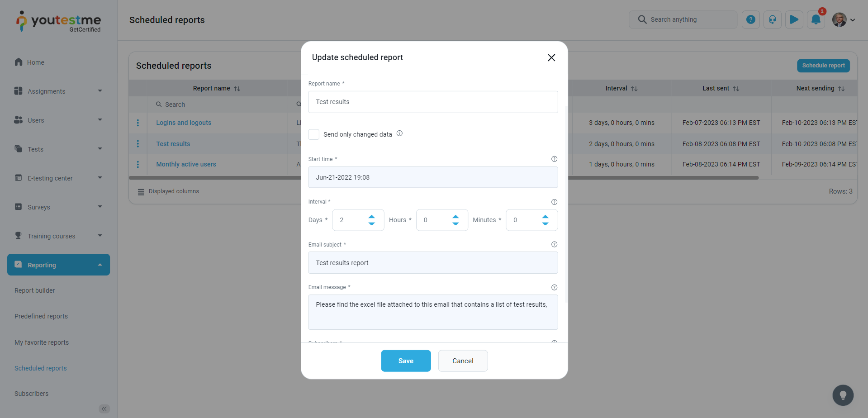The height and width of the screenshot is (418, 868).
Task: Click the notifications bell icon
Action: 816,20
